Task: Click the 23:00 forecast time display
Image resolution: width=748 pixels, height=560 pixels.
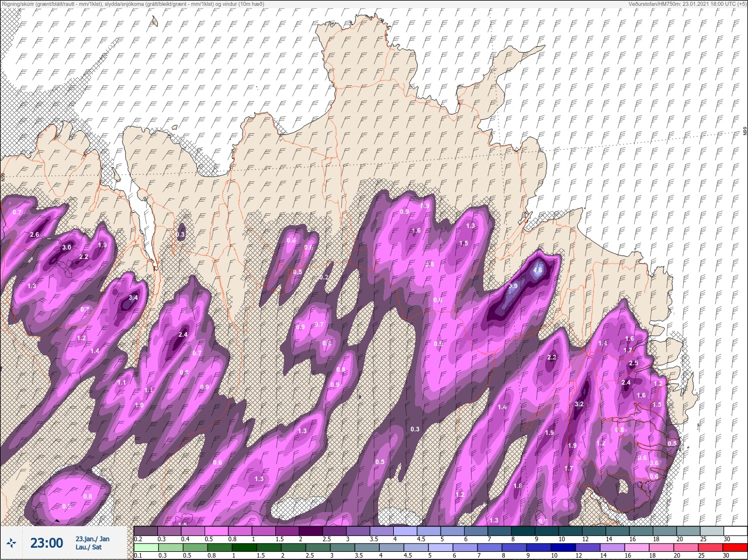Action: (x=47, y=543)
